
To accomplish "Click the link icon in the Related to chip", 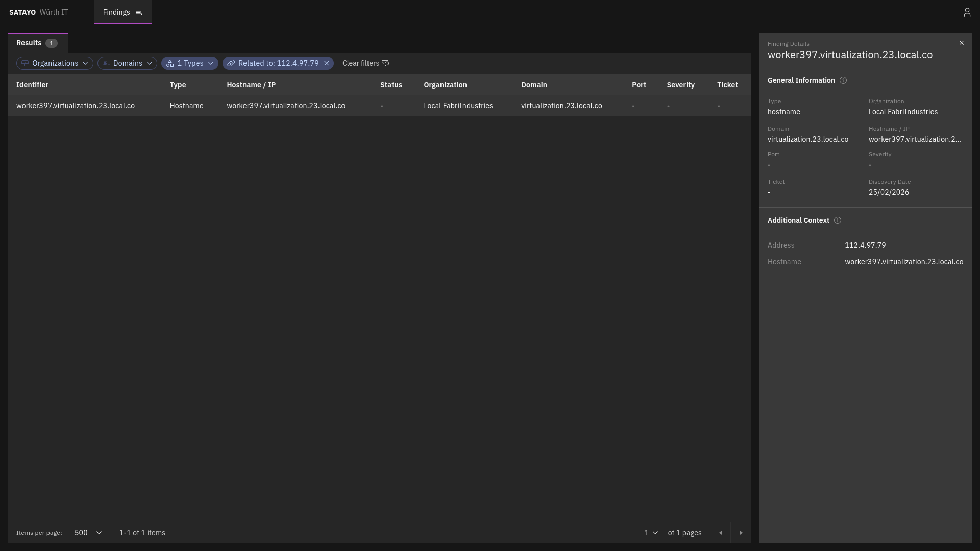I will [x=232, y=63].
